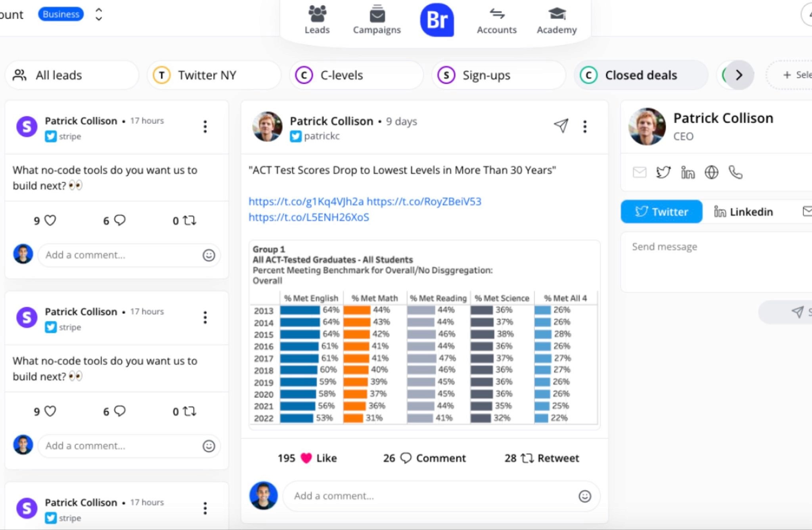Switch to the Linkedin message tab
The height and width of the screenshot is (530, 812).
click(x=743, y=212)
